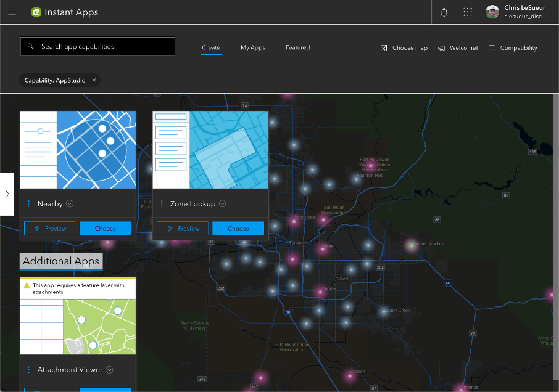Screen dimensions: 559x392
Task: Click the clesueur_disc username text
Action: point(523,17)
